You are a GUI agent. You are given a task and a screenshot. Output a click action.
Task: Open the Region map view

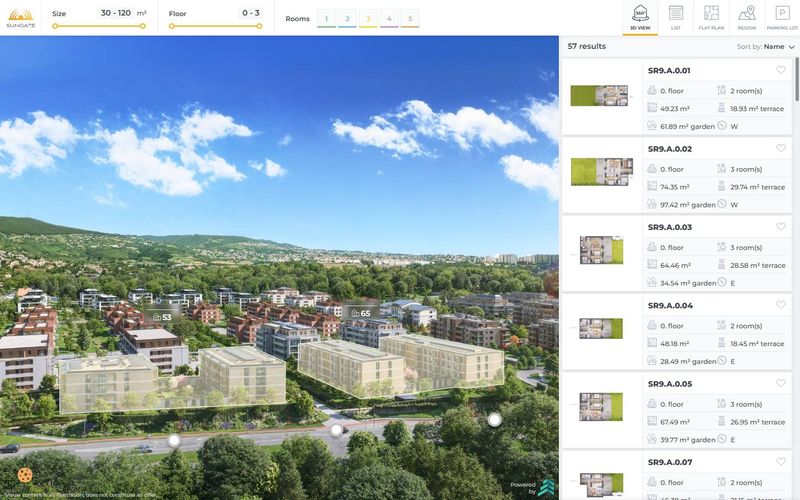[x=746, y=17]
